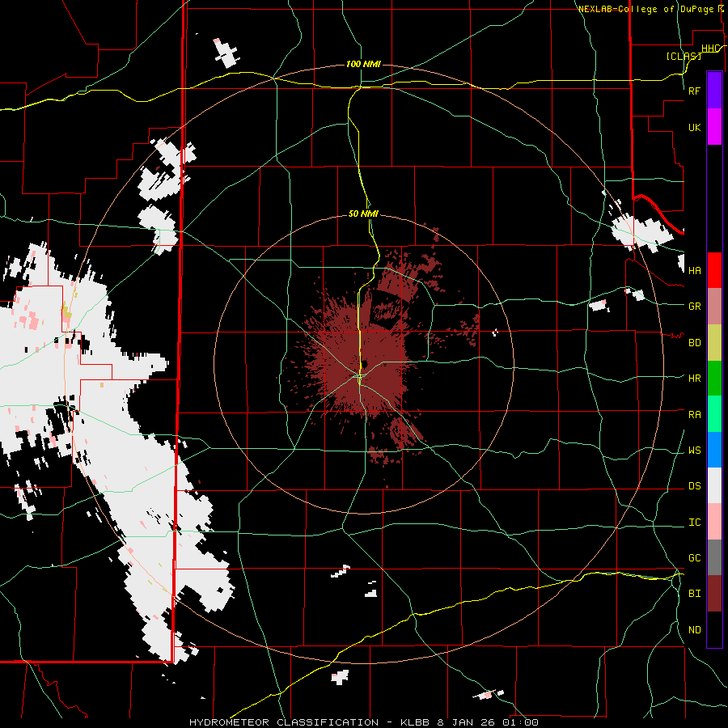Click the BI legend label

click(x=694, y=594)
